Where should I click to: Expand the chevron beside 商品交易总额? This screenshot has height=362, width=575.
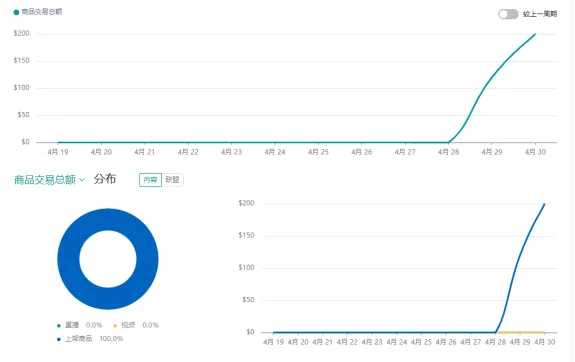click(x=82, y=180)
